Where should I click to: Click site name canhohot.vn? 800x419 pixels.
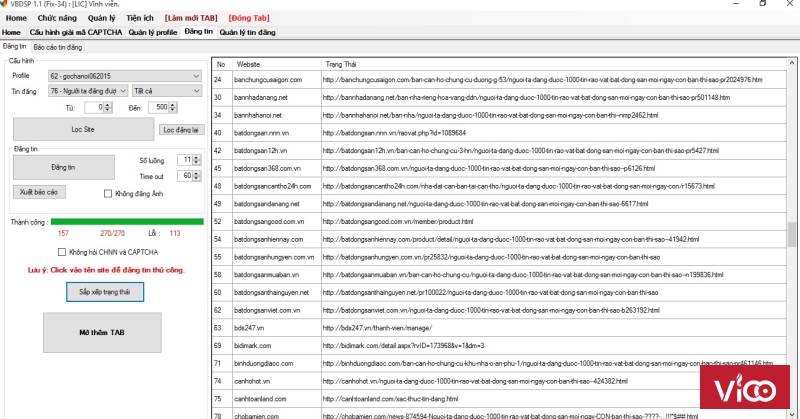tap(252, 381)
